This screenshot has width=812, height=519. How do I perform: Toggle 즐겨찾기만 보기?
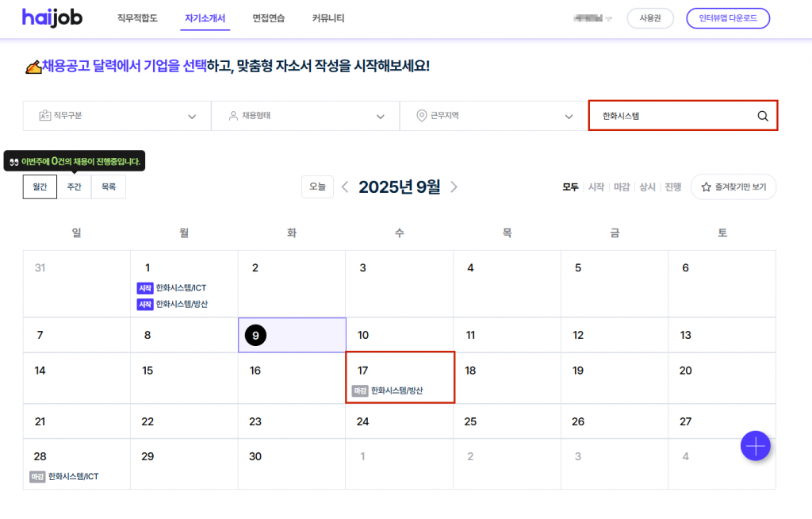pyautogui.click(x=733, y=187)
